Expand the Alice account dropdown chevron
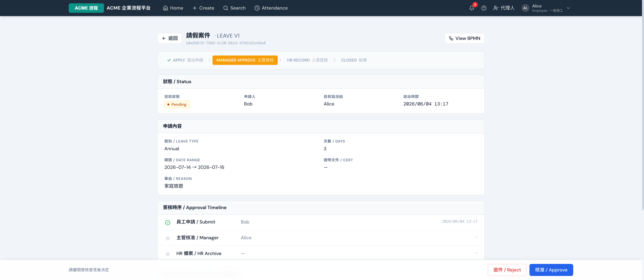Screen dimensions: 644x280 pyautogui.click(x=568, y=8)
